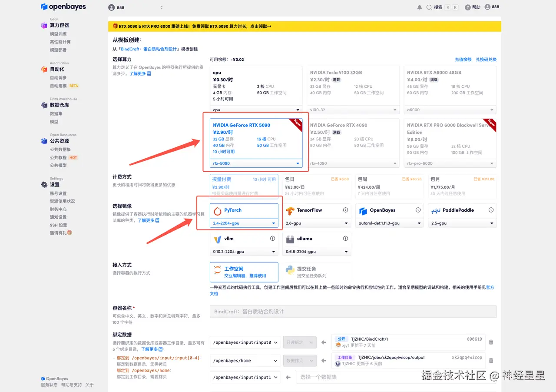This screenshot has width=556, height=392.
Task: Go to 邀请有礼 in sidebar
Action: tap(61, 233)
